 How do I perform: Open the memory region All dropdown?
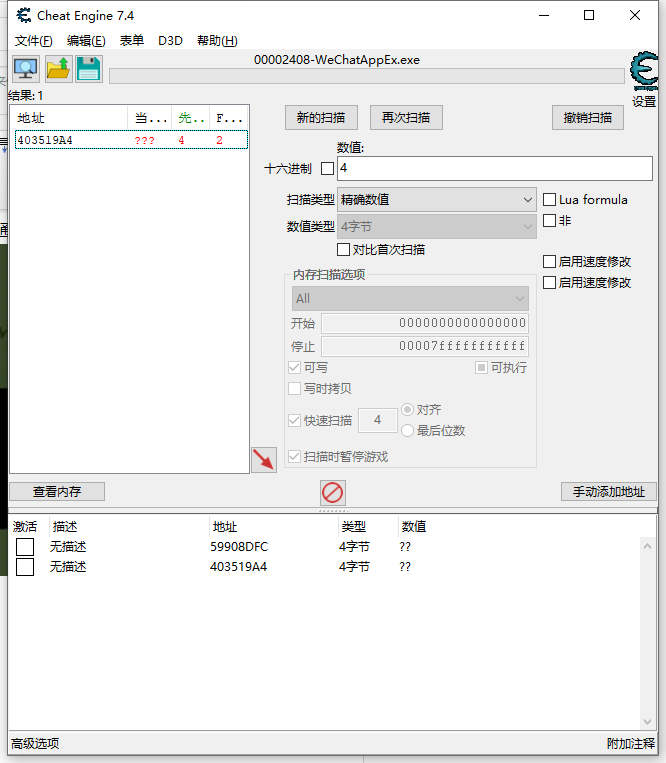pos(410,299)
